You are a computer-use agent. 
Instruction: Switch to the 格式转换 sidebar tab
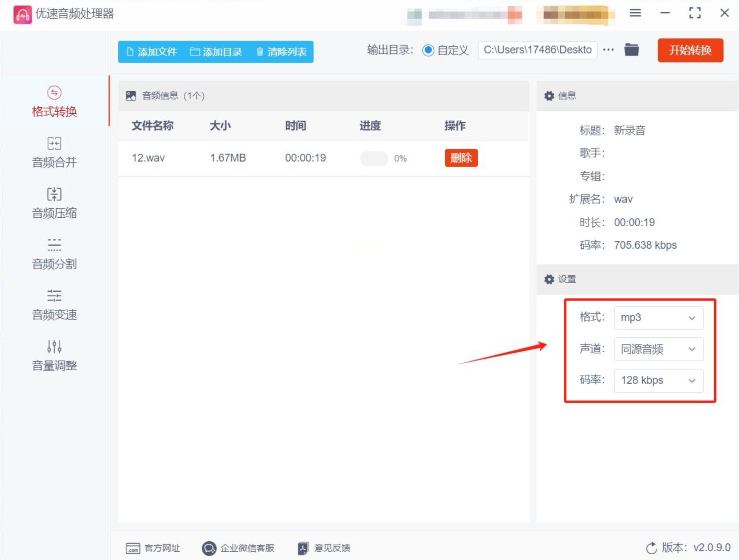point(54,102)
